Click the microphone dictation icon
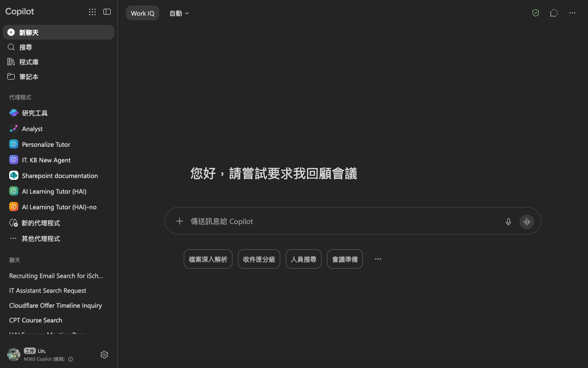Viewport: 588px width, 368px height. [509, 222]
